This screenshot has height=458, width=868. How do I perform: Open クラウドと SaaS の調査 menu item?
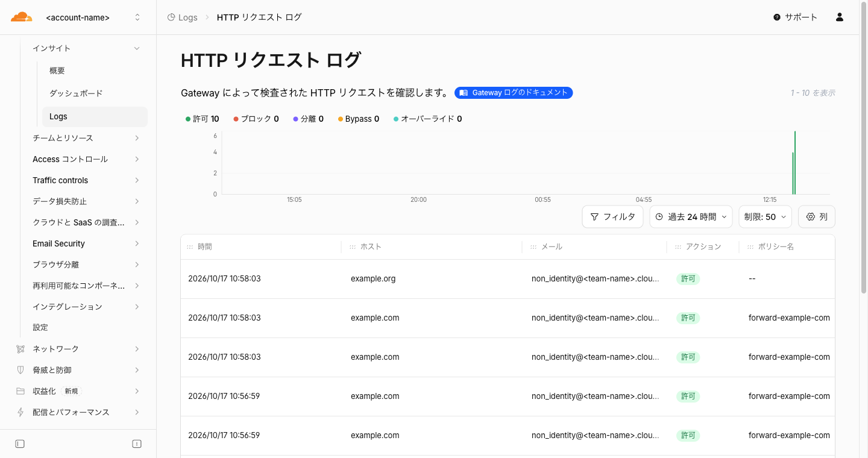(86, 222)
